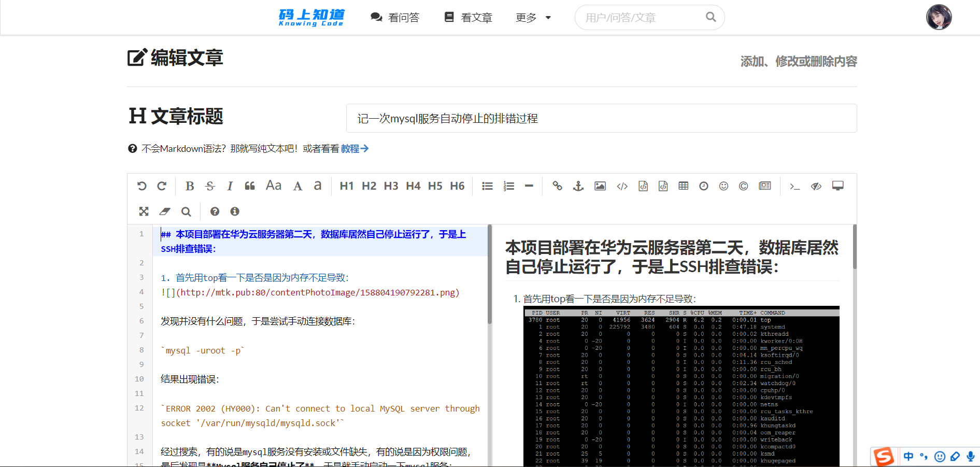
Task: Clear the editor content with eraser icon
Action: coord(165,211)
